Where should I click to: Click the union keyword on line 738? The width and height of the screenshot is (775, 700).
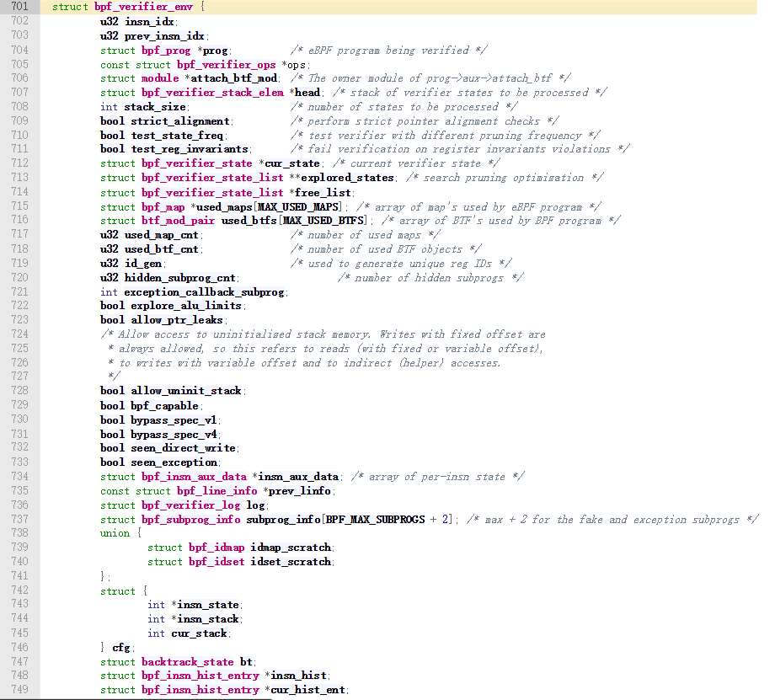tap(115, 533)
